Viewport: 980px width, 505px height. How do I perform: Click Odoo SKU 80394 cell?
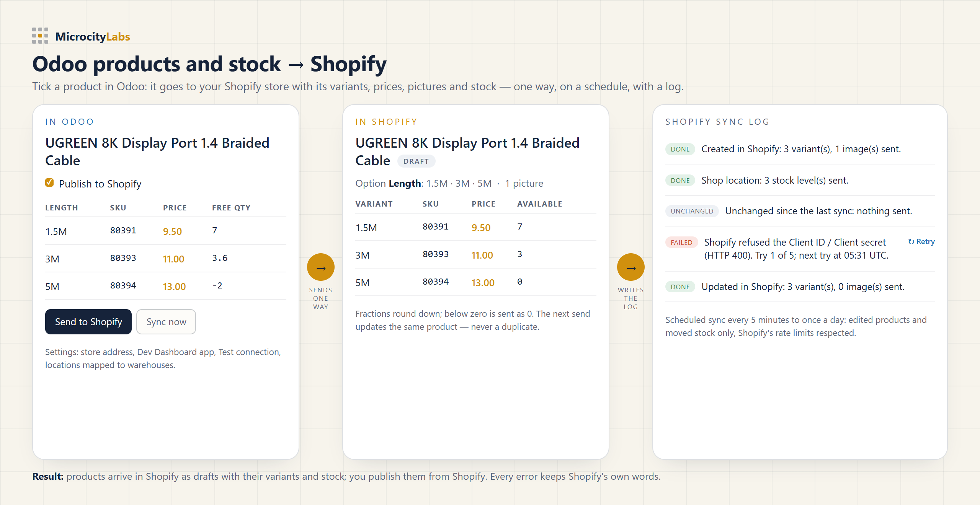(x=123, y=285)
